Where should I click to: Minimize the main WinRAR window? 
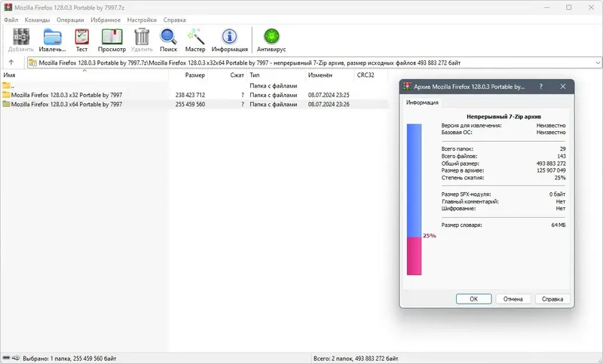tap(547, 8)
